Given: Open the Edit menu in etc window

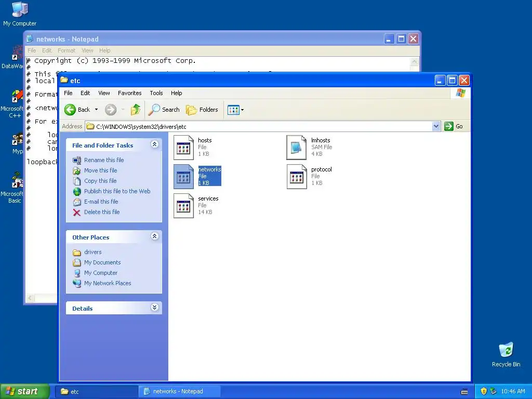Looking at the screenshot, I should click(x=85, y=93).
